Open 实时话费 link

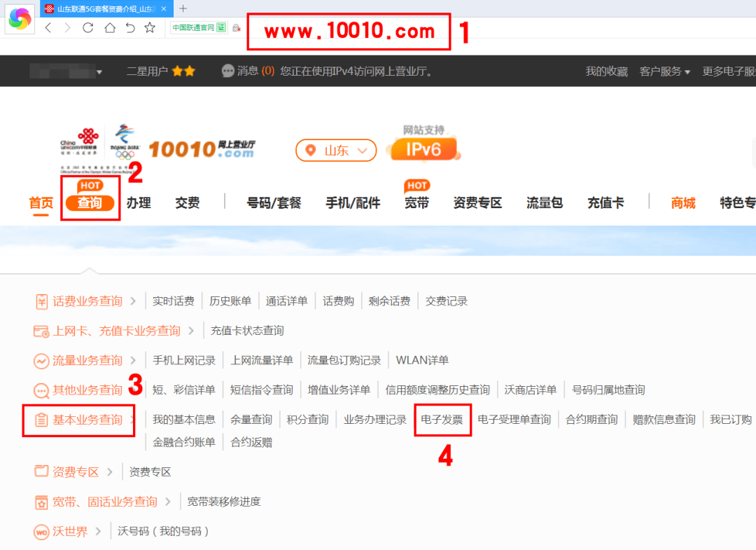point(173,301)
